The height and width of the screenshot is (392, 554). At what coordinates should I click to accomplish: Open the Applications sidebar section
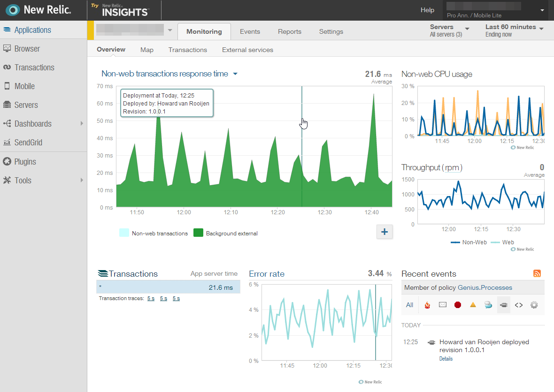point(43,30)
